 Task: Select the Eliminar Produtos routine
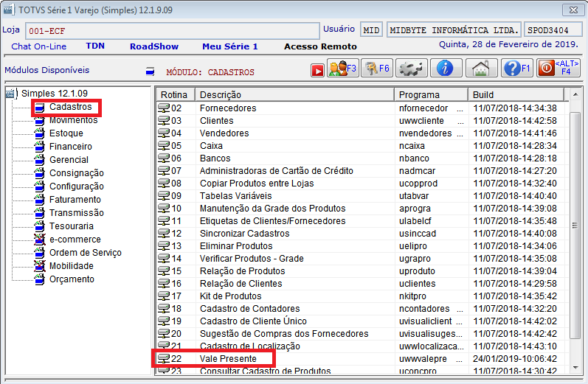click(236, 246)
